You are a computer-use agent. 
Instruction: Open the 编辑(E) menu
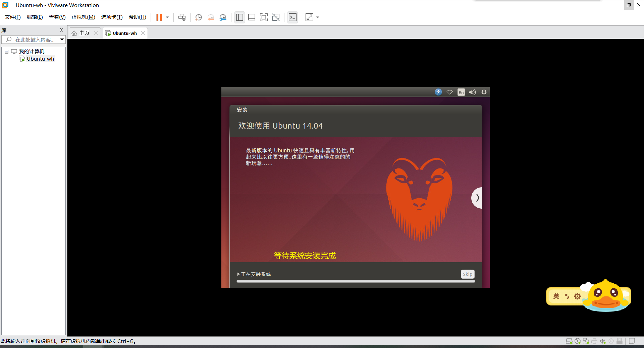(35, 17)
